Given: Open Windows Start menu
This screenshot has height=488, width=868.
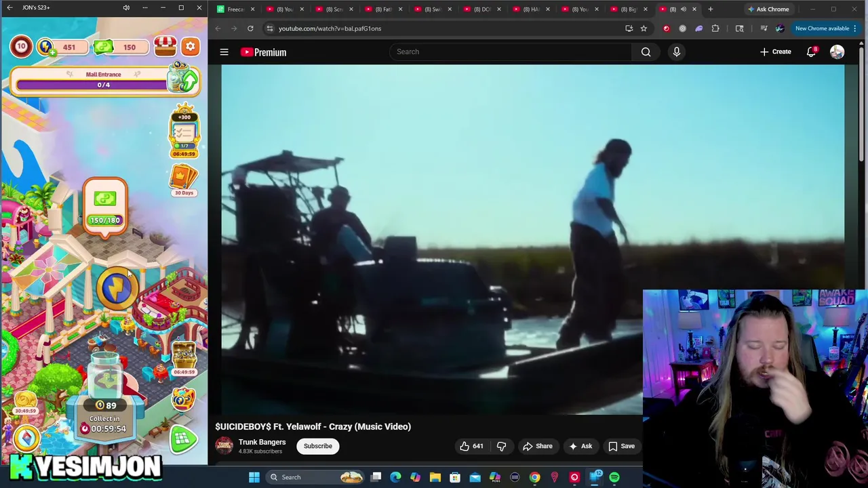Looking at the screenshot, I should [254, 477].
